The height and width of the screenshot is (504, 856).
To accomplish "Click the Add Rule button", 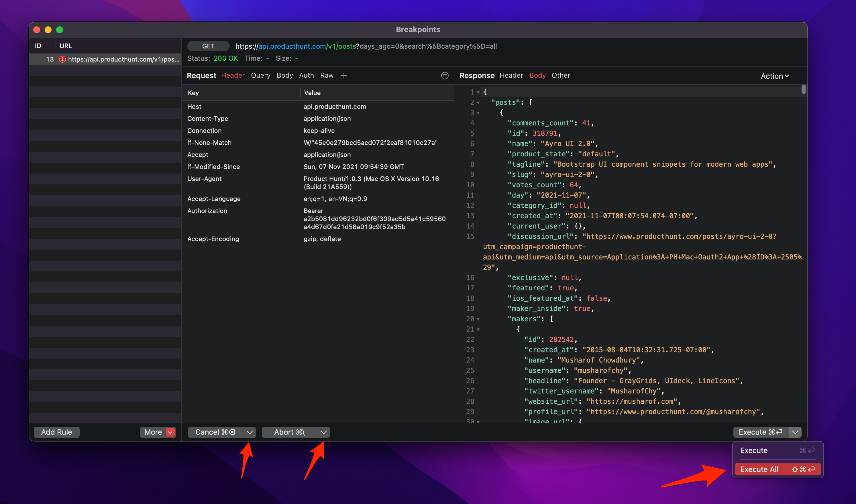I will pyautogui.click(x=56, y=432).
